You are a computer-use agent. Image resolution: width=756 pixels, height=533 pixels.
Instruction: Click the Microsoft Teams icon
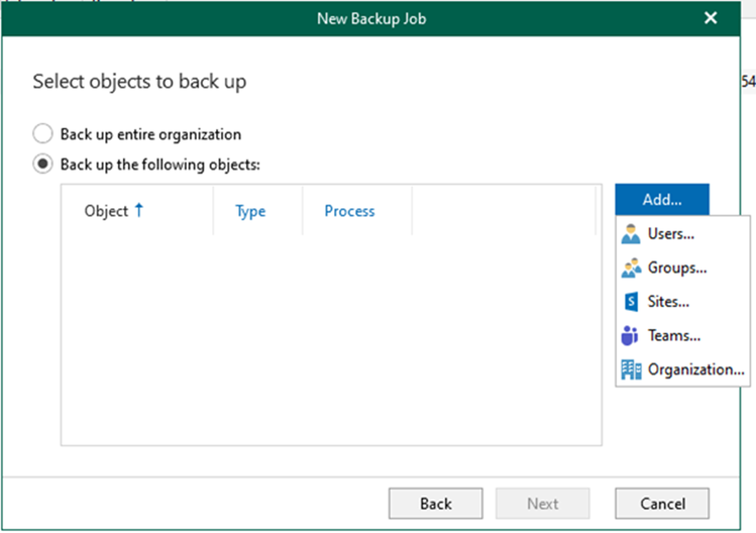coord(629,336)
